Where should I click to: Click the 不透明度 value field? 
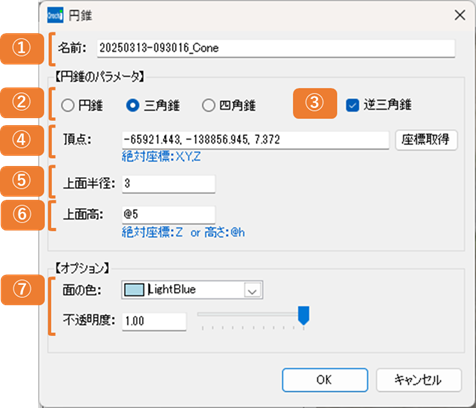click(154, 322)
